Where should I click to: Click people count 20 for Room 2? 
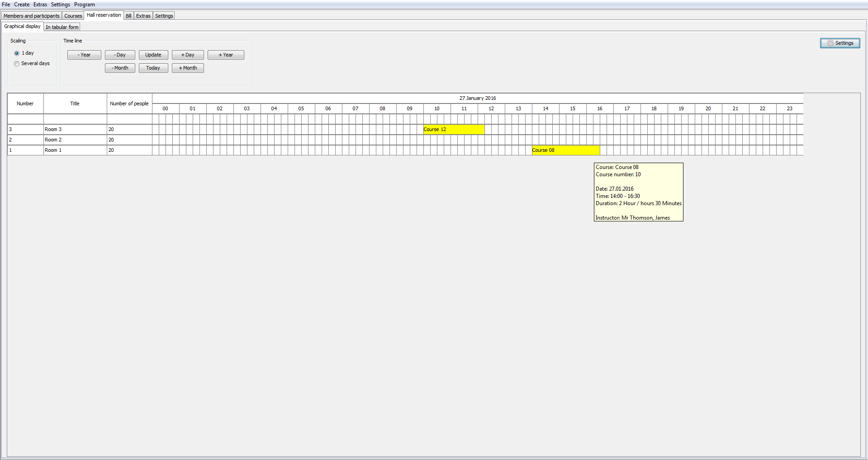click(129, 140)
